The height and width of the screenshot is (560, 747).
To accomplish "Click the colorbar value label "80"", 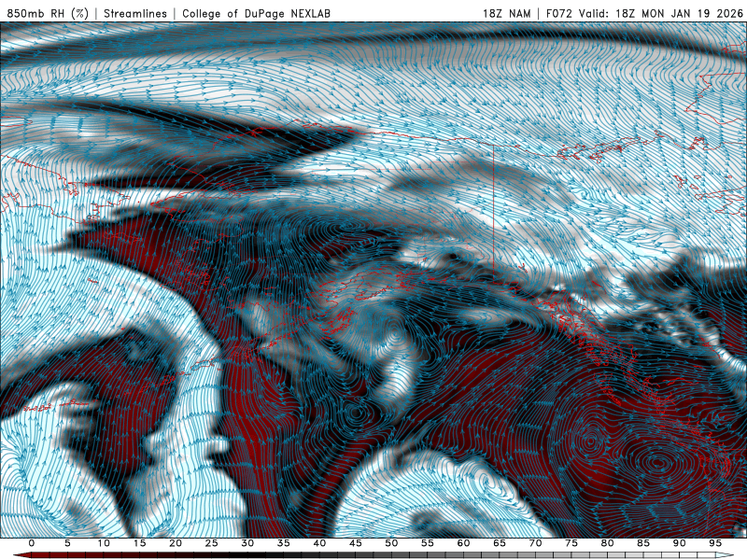I will (x=608, y=543).
